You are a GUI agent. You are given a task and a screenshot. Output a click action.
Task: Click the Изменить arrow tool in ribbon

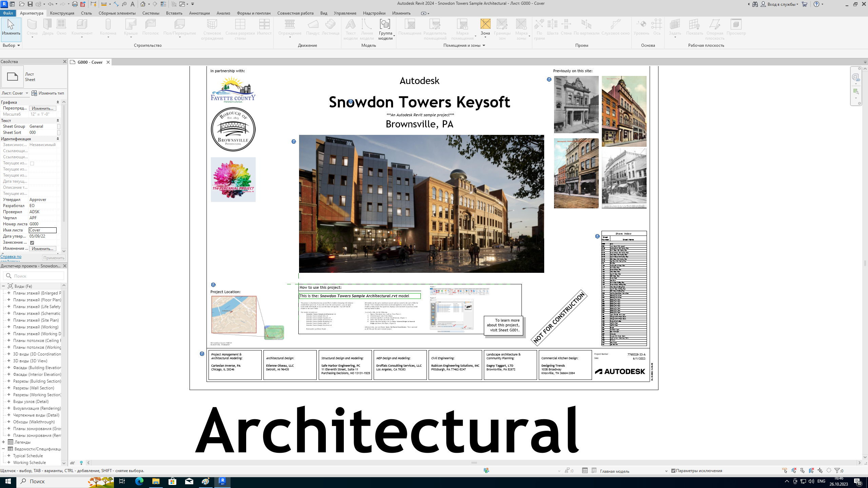coord(11,25)
